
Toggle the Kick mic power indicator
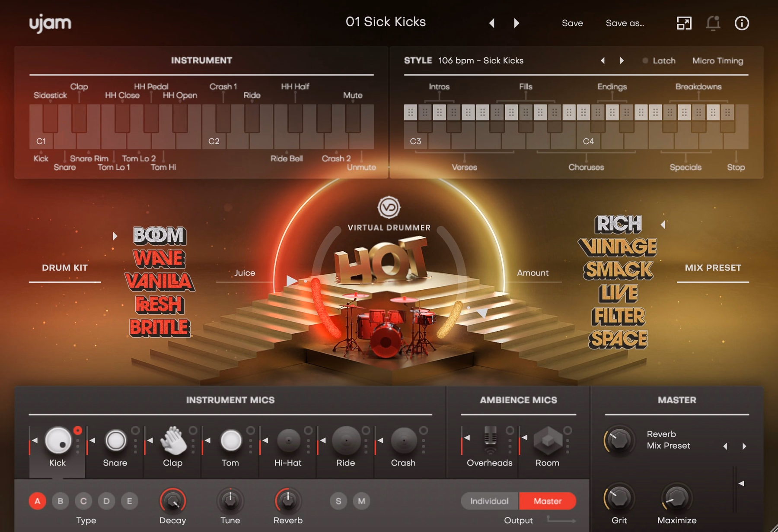click(78, 431)
